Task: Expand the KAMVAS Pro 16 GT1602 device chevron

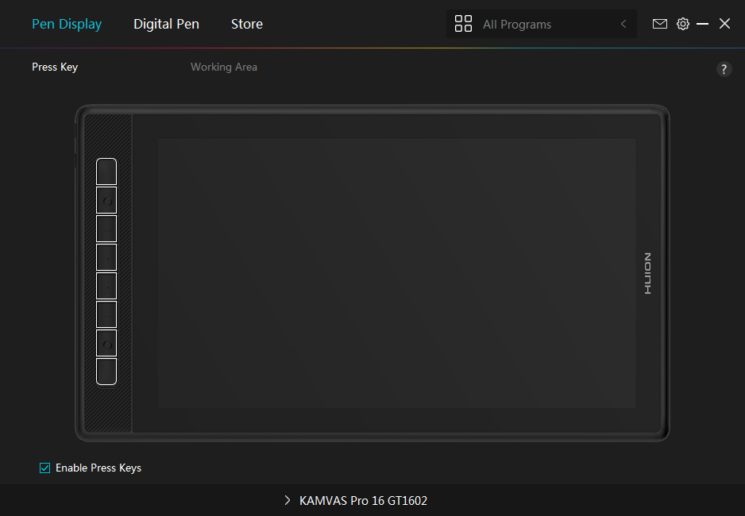Action: point(287,500)
